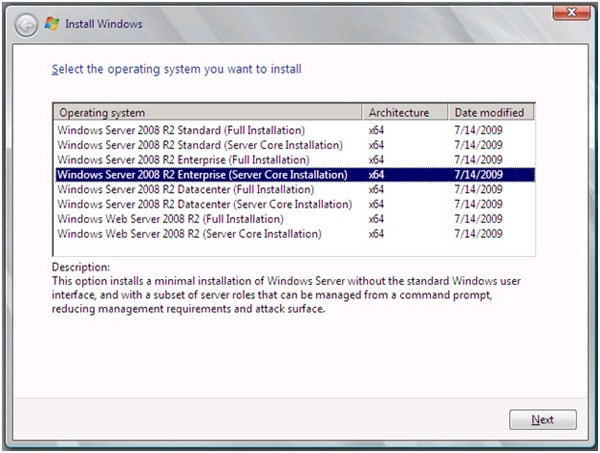Click x64 in the Web Server (Full Installation) row
The image size is (600, 453).
coord(376,219)
